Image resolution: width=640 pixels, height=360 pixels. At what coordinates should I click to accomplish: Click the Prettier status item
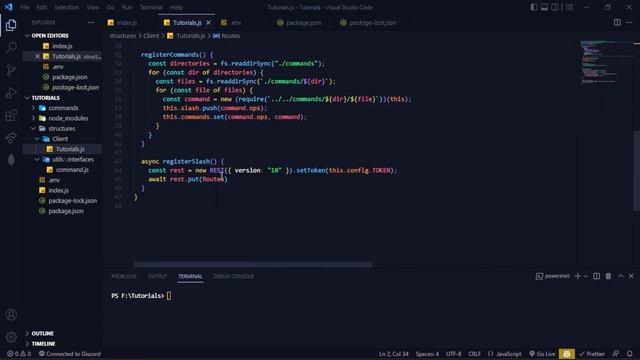592,354
